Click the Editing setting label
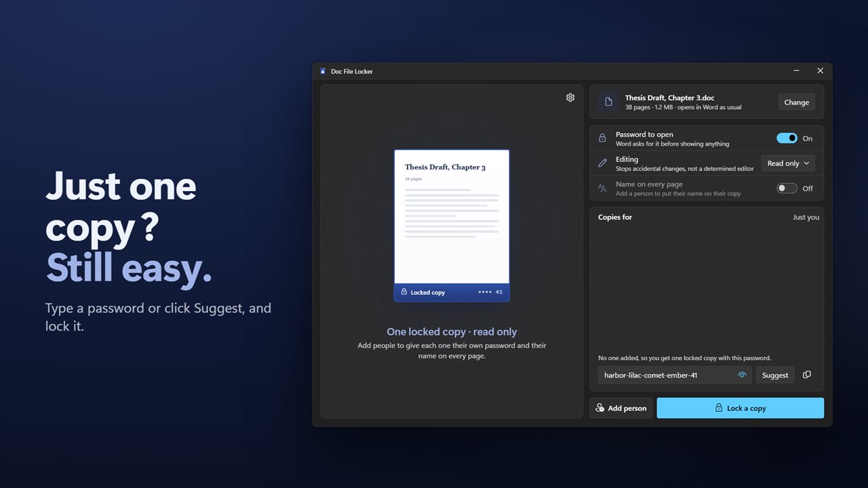This screenshot has width=868, height=488. click(627, 159)
